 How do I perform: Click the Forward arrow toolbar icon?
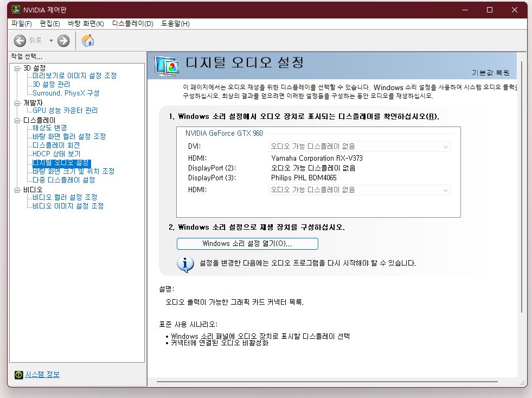tap(63, 41)
